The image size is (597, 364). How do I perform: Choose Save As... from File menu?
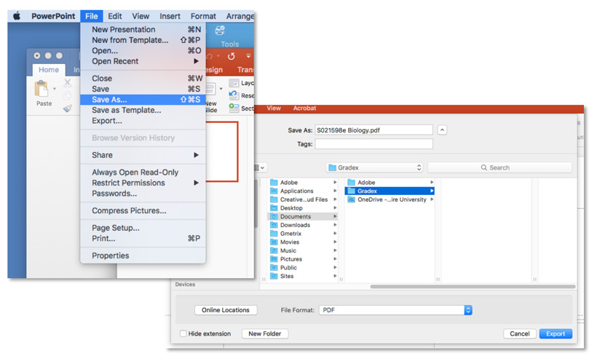(109, 100)
